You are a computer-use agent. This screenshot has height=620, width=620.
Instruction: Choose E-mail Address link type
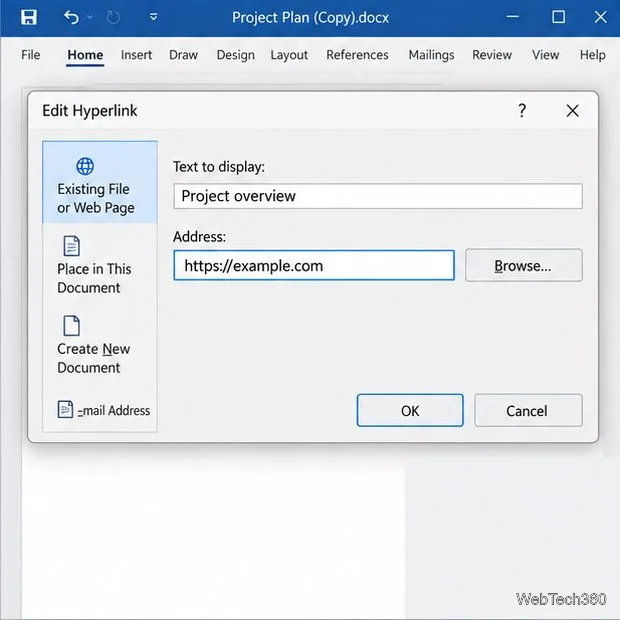point(104,410)
